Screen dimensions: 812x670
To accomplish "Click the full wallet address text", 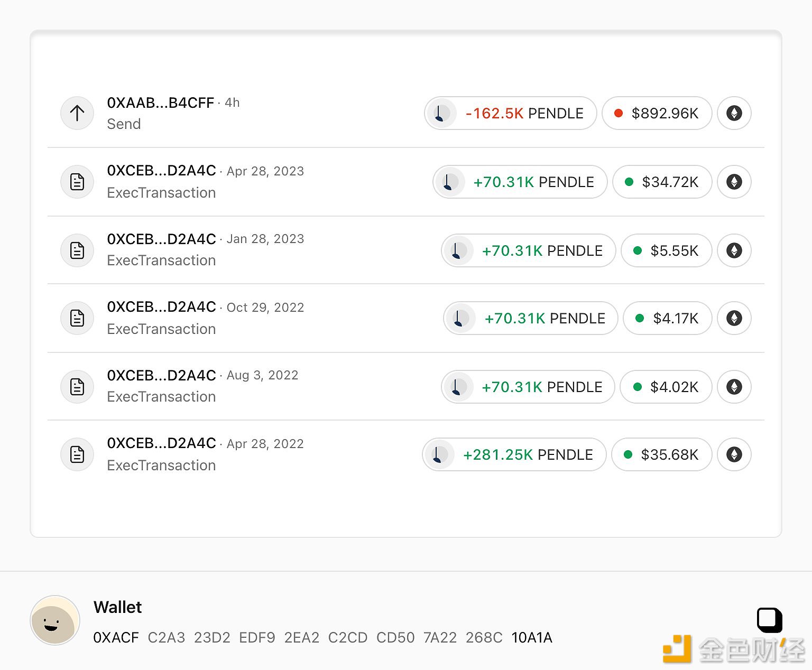I will [x=322, y=638].
